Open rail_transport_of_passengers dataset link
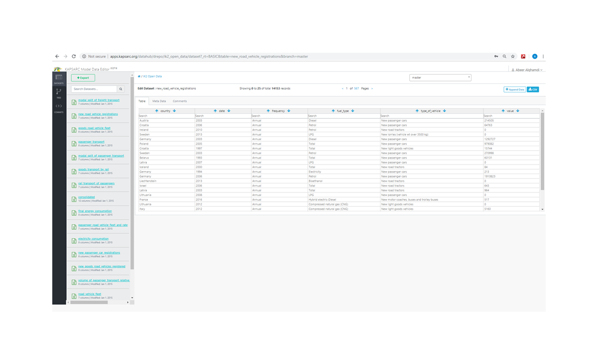 click(x=97, y=183)
